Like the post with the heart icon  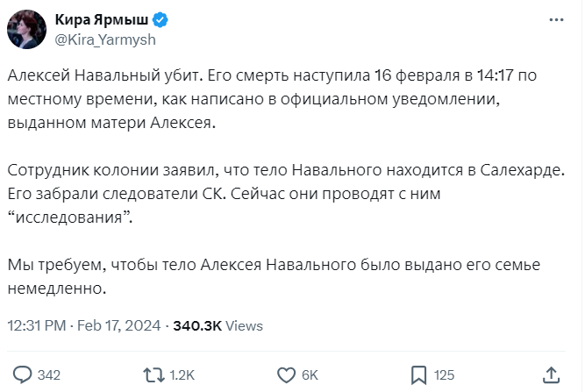tap(286, 374)
